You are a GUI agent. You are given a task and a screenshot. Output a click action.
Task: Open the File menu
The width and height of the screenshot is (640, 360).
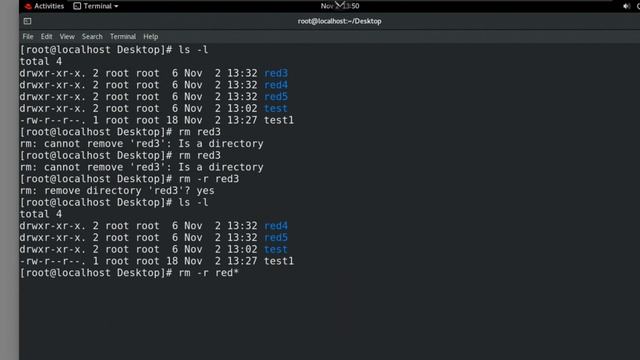28,37
